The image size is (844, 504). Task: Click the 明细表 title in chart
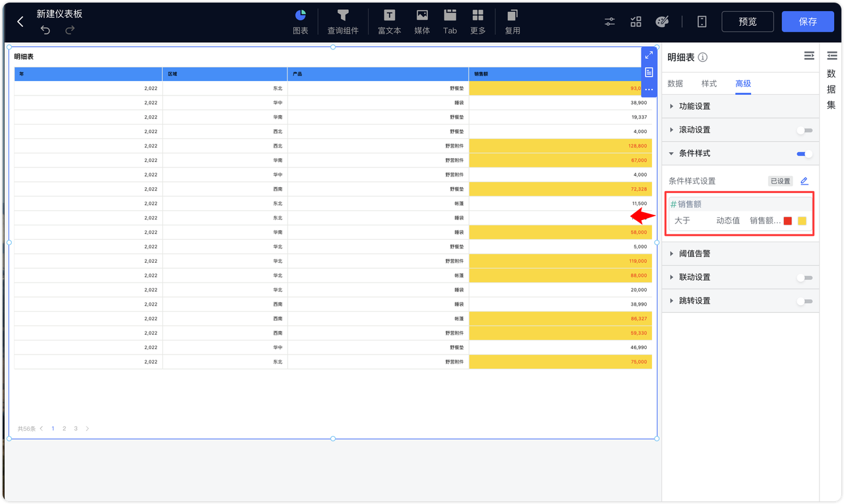click(x=24, y=57)
